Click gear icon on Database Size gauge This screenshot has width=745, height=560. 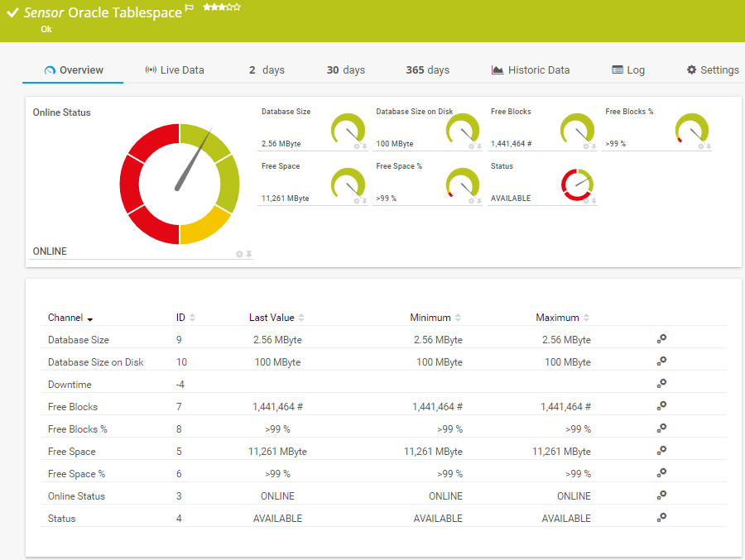[357, 146]
